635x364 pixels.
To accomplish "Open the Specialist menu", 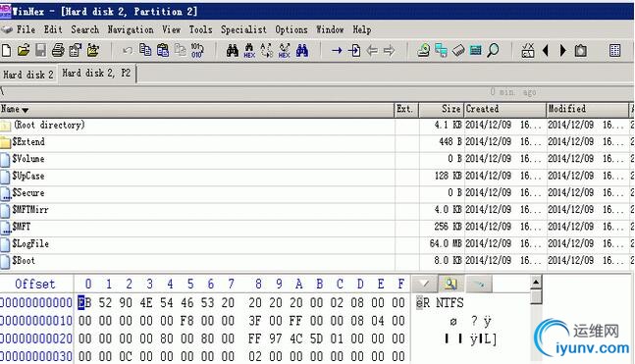I will pos(243,29).
